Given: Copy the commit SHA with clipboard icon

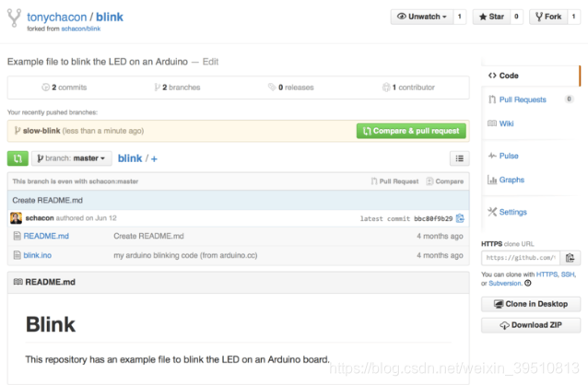Looking at the screenshot, I should pos(460,218).
